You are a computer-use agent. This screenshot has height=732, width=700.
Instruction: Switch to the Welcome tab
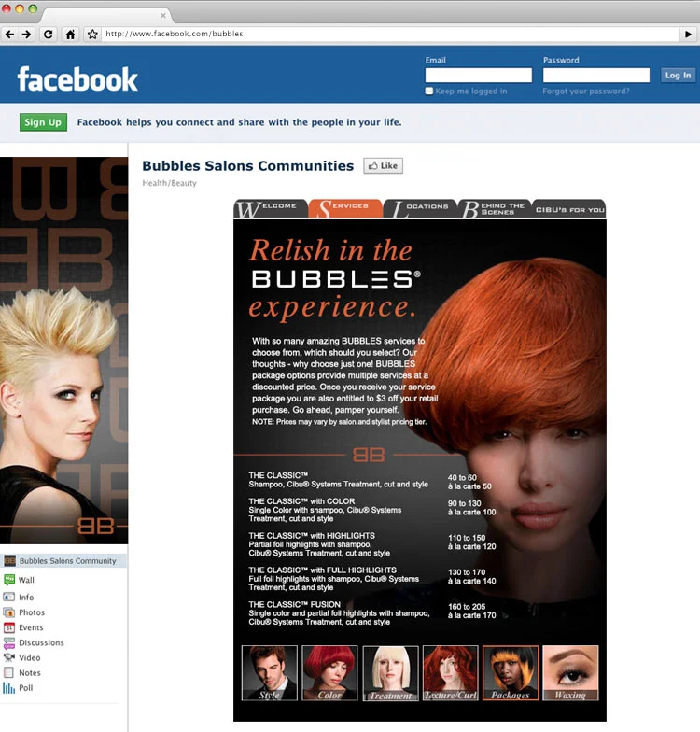tap(271, 209)
